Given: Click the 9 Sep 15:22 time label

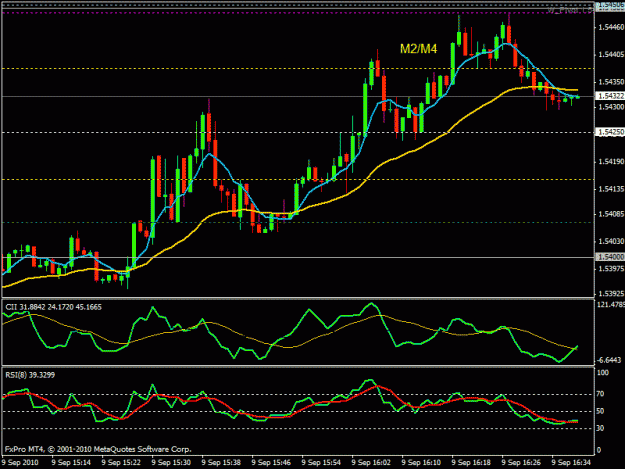Looking at the screenshot, I should click(121, 462).
